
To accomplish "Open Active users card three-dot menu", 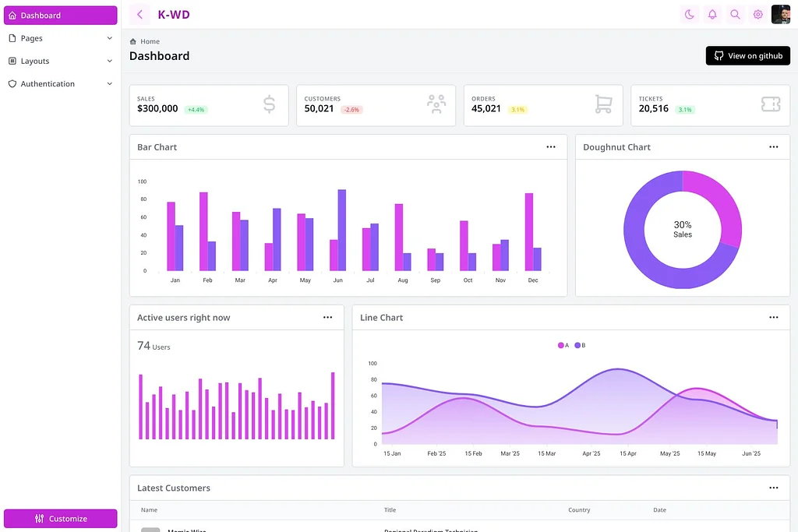I will click(x=327, y=317).
